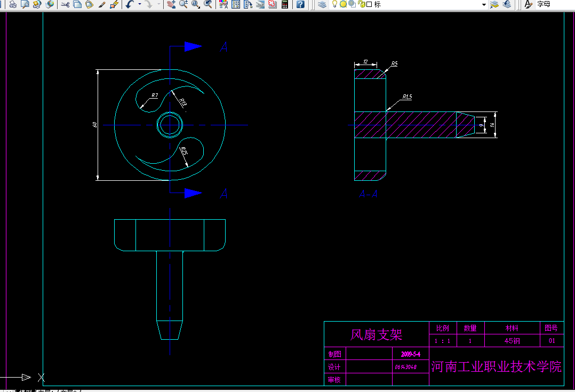Open Sheet Set Manager icon
The height and width of the screenshot is (392, 575).
[x=260, y=4]
